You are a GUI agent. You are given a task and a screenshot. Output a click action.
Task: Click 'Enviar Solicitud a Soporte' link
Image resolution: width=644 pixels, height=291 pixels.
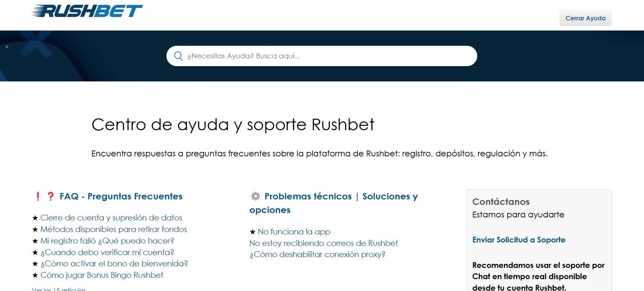point(519,240)
